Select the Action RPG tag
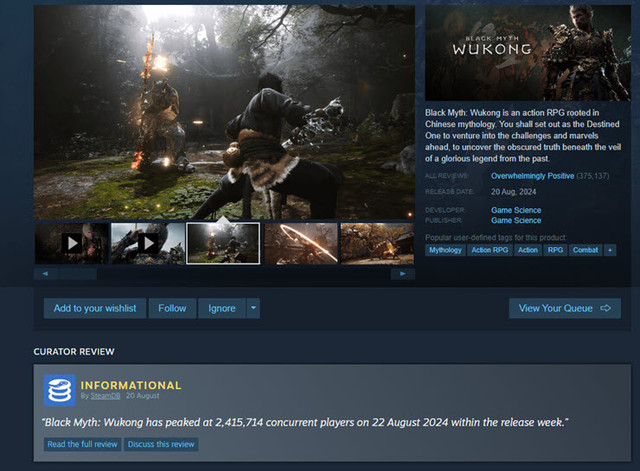This screenshot has width=640, height=471. pyautogui.click(x=490, y=250)
